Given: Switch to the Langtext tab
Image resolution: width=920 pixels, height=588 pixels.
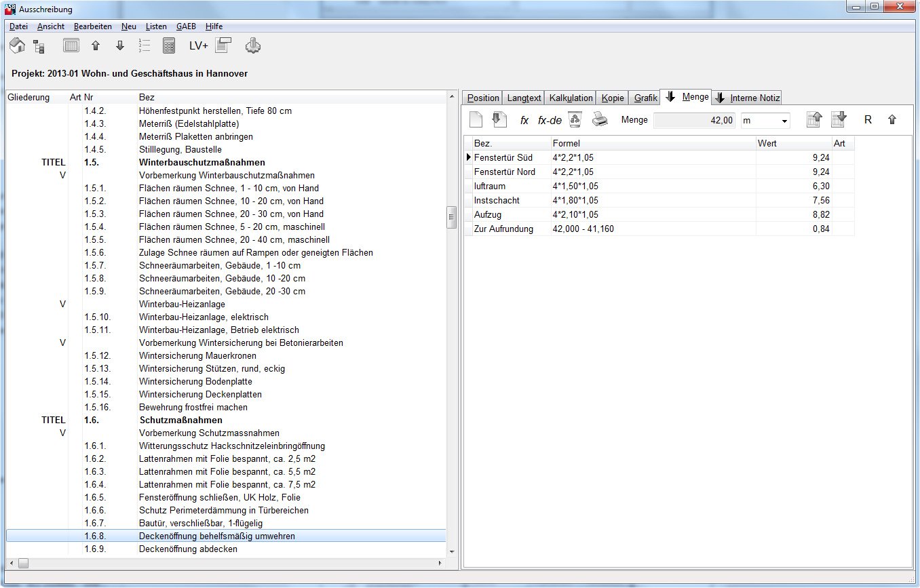Looking at the screenshot, I should pos(524,98).
